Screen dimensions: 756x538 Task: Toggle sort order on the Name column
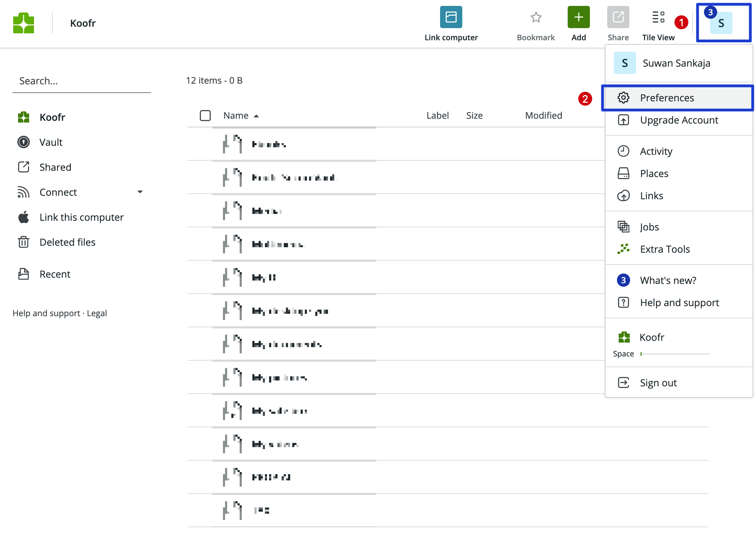point(240,115)
